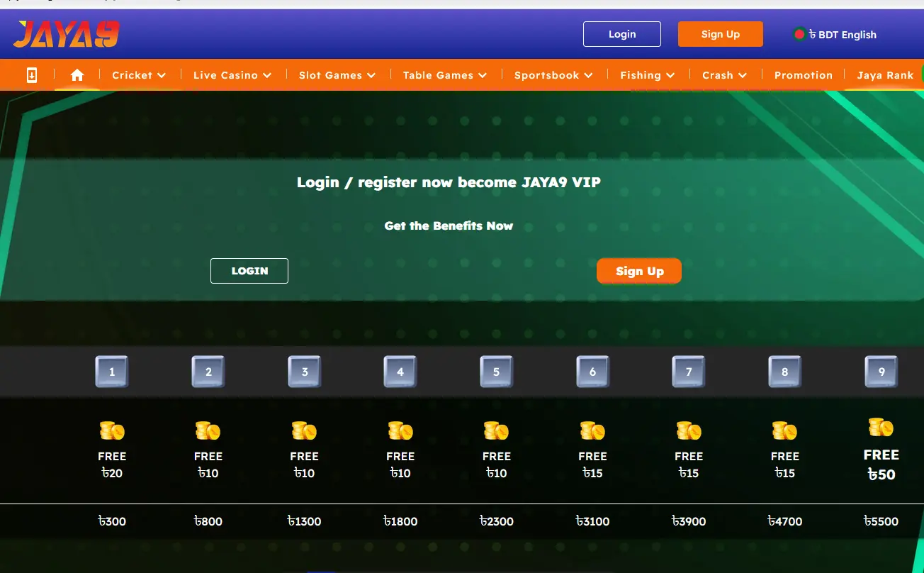
Task: Open the Slot Games dropdown
Action: [337, 75]
